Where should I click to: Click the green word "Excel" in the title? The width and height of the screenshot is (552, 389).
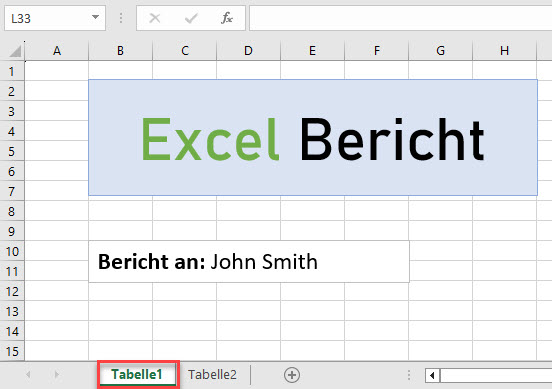pyautogui.click(x=211, y=139)
